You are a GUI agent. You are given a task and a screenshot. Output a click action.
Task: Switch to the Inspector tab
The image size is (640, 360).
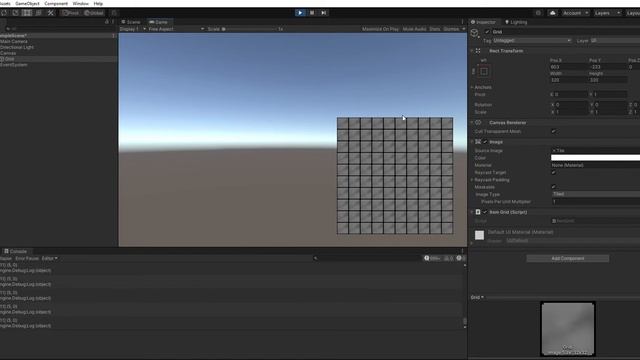tap(484, 22)
